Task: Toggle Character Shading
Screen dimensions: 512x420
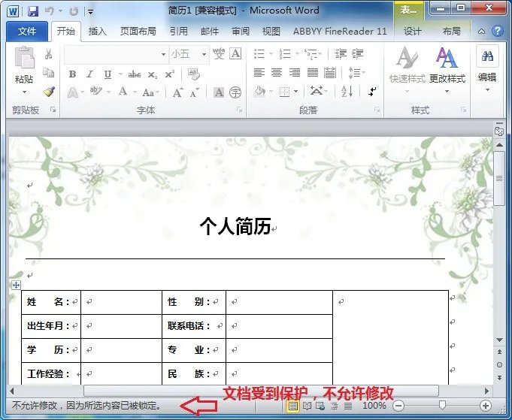Action: [x=219, y=92]
